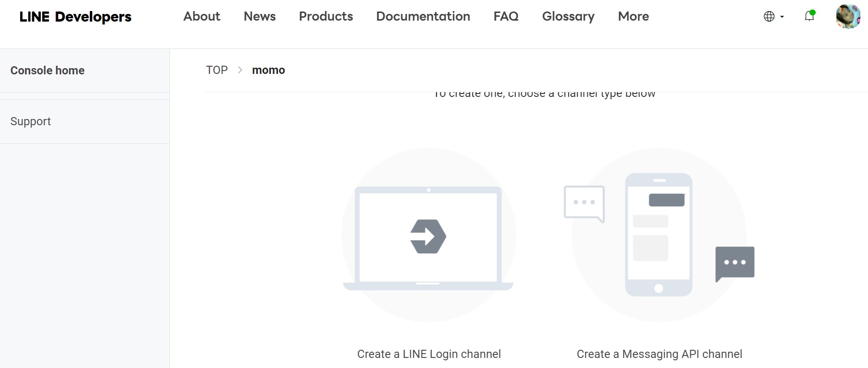Open the Glossary page
Viewport: 868px width, 368px height.
click(568, 16)
